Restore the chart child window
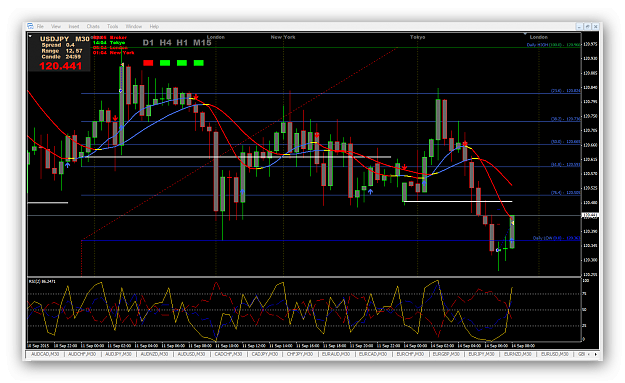Image resolution: width=625 pixels, height=383 pixels. (587, 26)
